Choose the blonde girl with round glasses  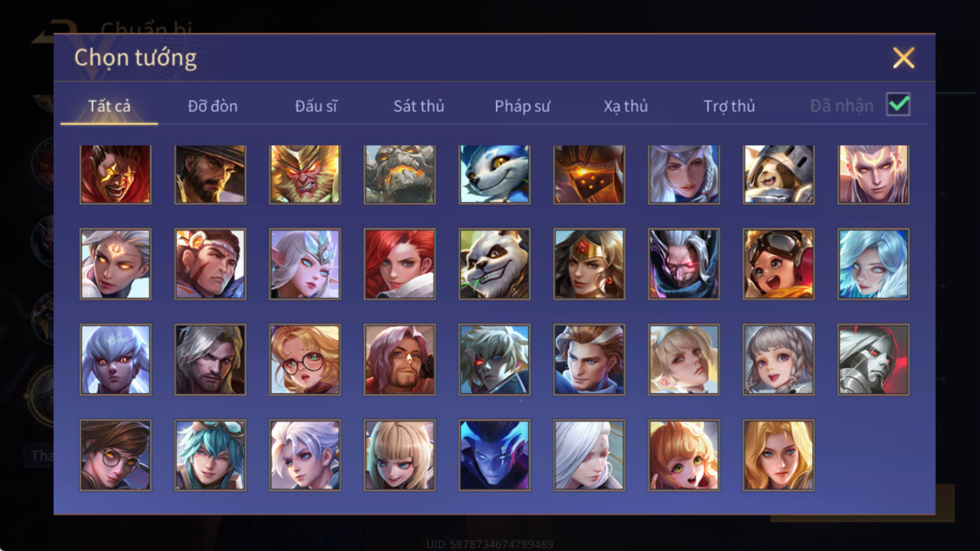click(305, 359)
